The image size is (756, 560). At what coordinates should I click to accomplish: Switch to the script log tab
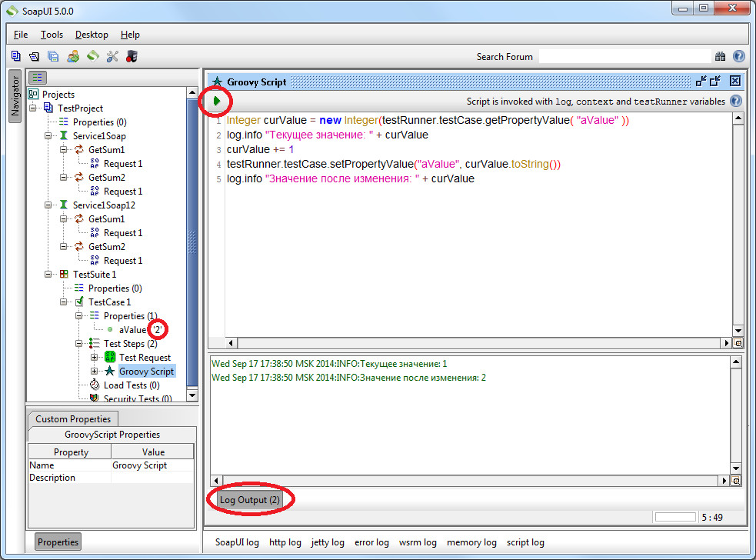tap(525, 542)
